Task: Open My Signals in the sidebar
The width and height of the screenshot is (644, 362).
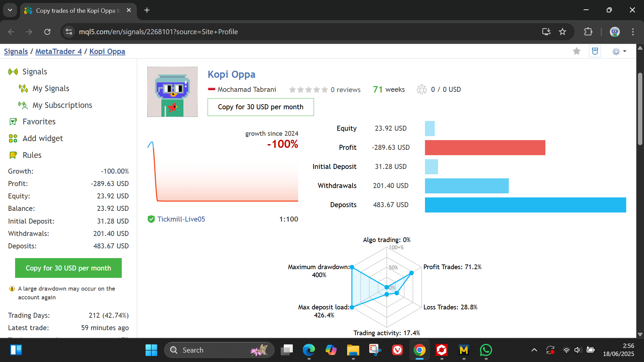Action: [x=51, y=88]
